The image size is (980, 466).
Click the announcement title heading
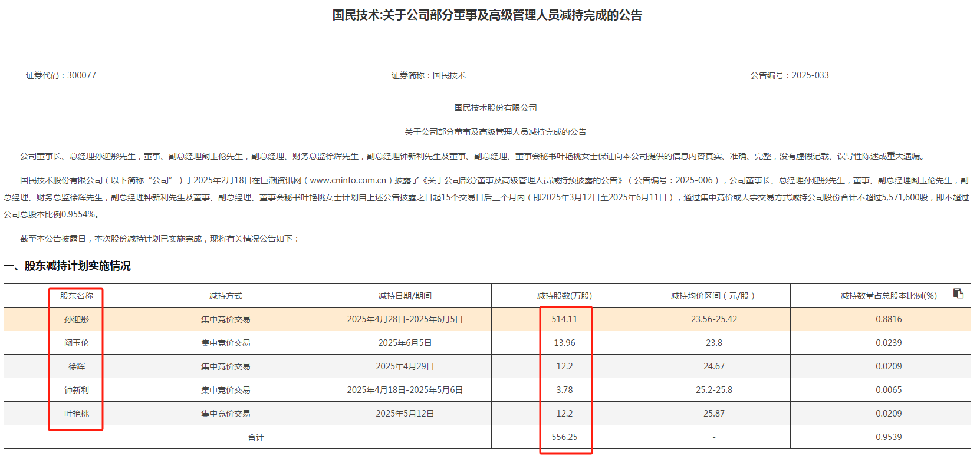tap(487, 15)
